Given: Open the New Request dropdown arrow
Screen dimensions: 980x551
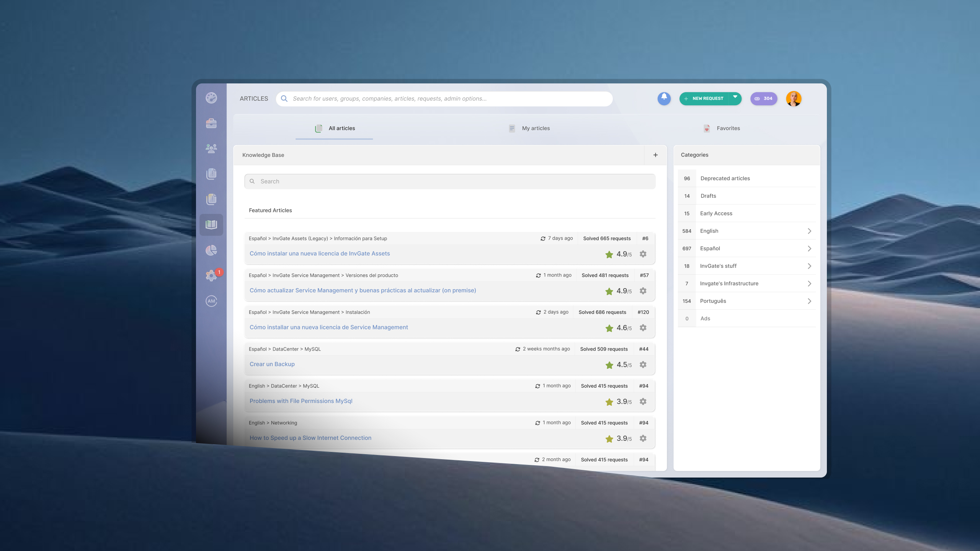Looking at the screenshot, I should pyautogui.click(x=735, y=97).
